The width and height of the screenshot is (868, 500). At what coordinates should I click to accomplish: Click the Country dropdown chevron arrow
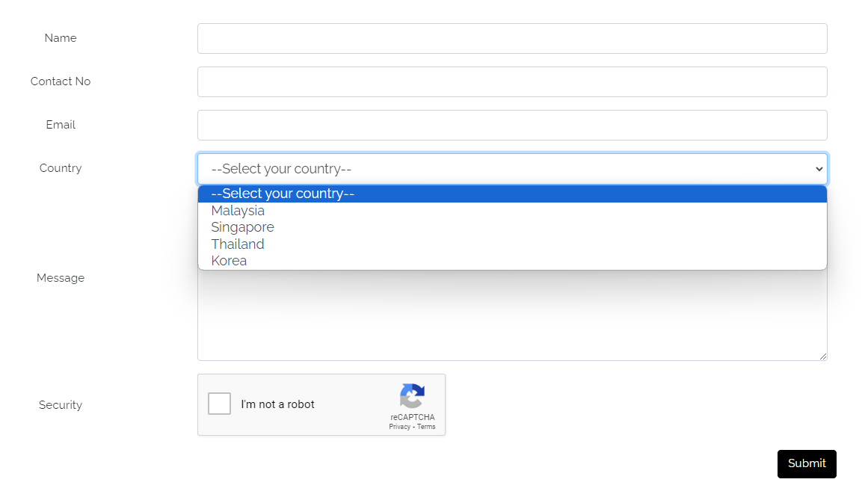[819, 169]
